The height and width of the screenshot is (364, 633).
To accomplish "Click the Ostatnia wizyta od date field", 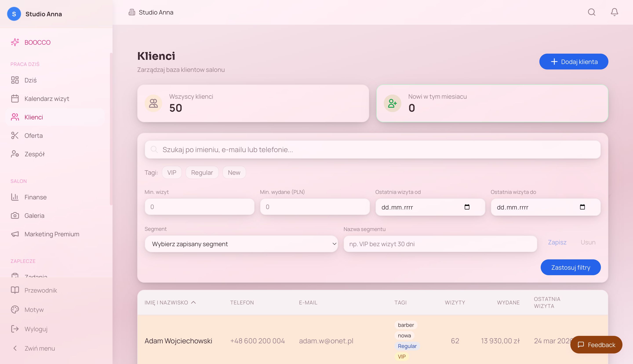I will [x=430, y=207].
